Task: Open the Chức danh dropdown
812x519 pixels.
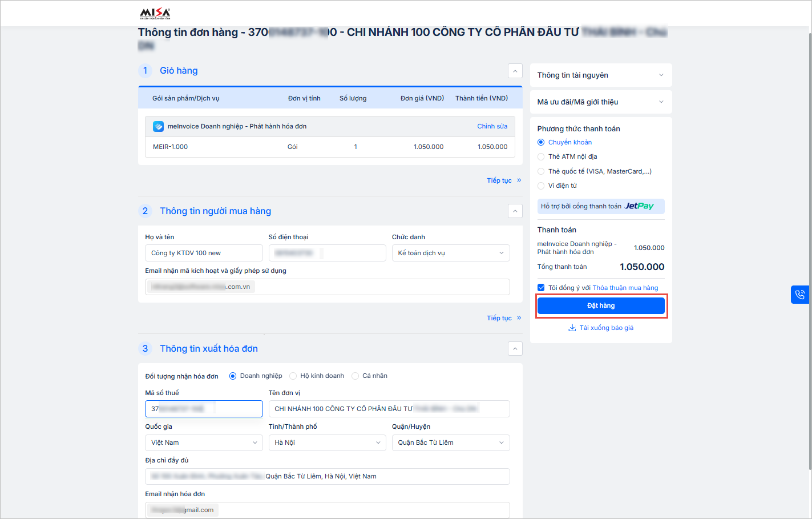Action: 451,253
